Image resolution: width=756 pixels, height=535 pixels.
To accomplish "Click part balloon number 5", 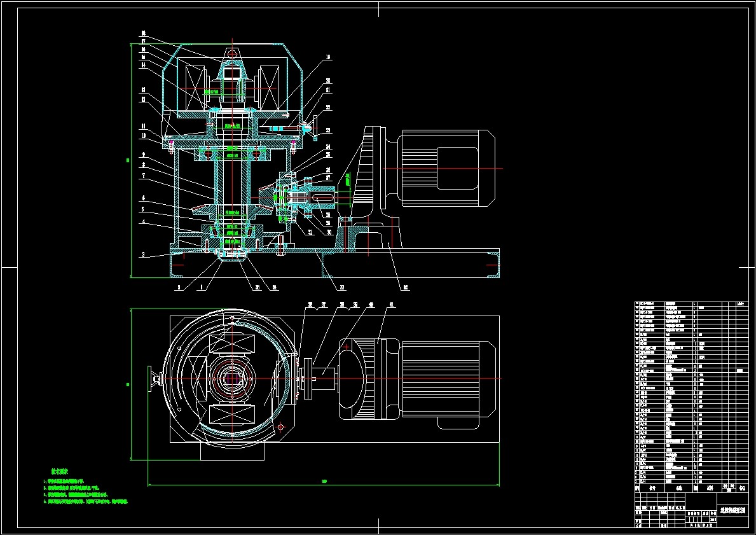I will coord(143,209).
